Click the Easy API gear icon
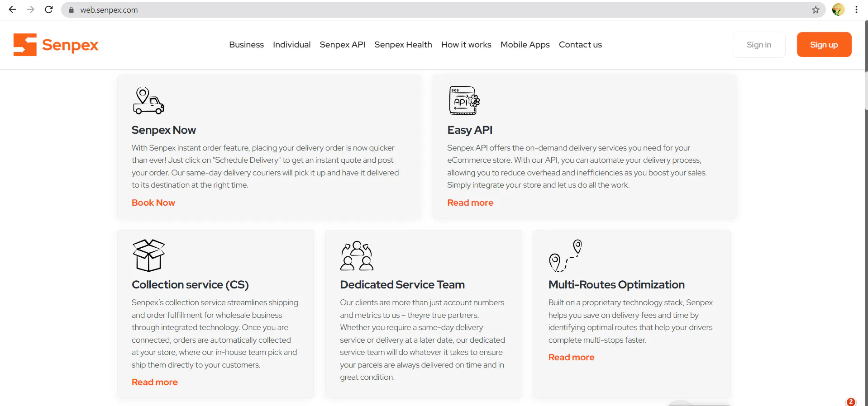This screenshot has width=868, height=406. (x=464, y=100)
